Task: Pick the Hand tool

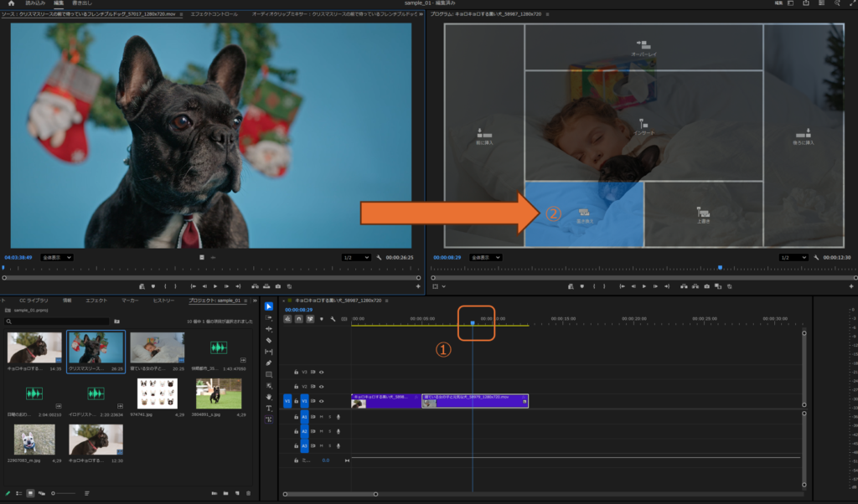Action: coord(269,396)
